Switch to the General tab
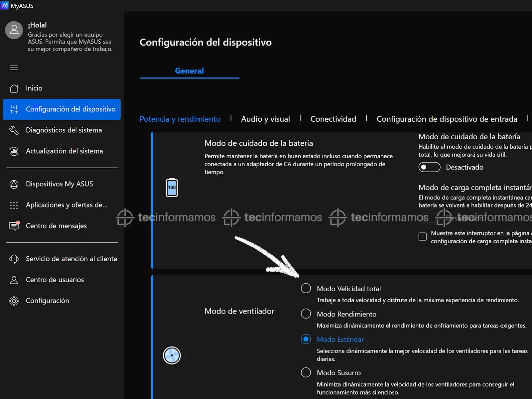532x399 pixels. [x=190, y=71]
